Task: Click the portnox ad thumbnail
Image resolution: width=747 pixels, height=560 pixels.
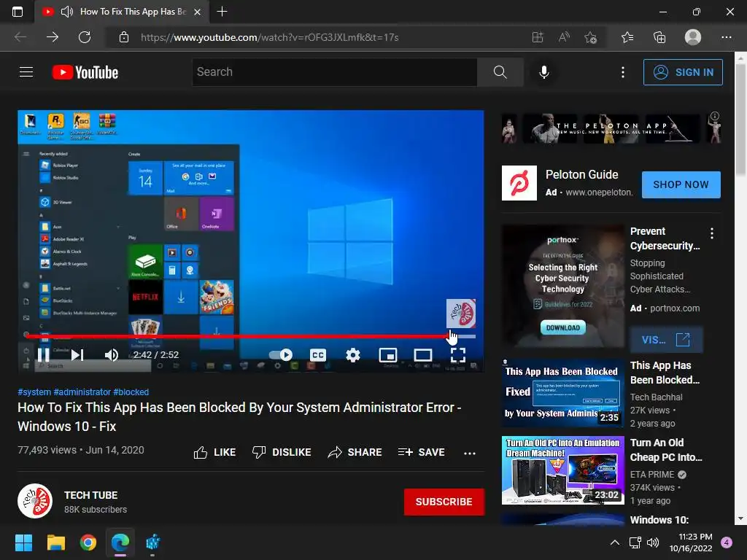Action: click(x=562, y=286)
